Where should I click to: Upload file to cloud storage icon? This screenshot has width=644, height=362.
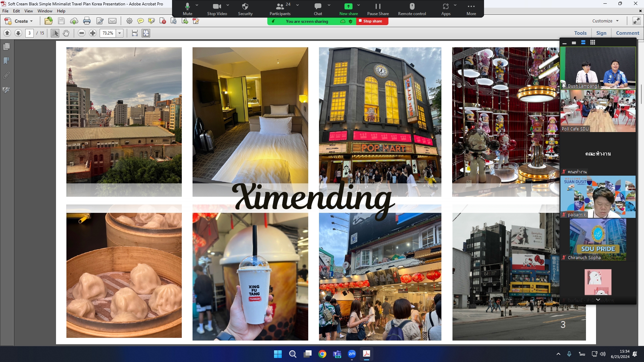tap(74, 21)
